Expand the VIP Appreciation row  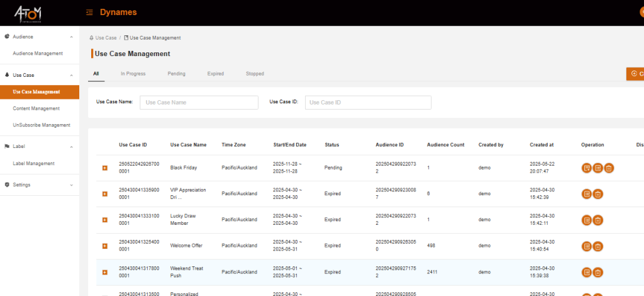[105, 193]
